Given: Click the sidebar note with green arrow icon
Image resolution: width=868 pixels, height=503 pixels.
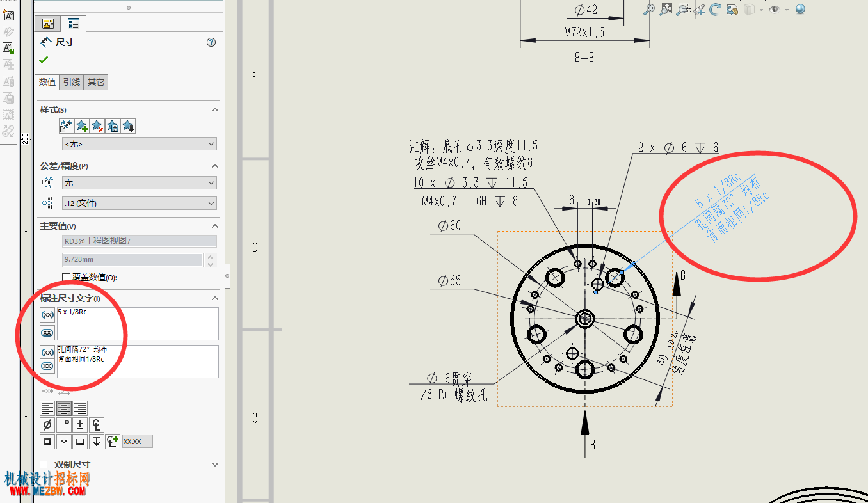Looking at the screenshot, I should [8, 48].
